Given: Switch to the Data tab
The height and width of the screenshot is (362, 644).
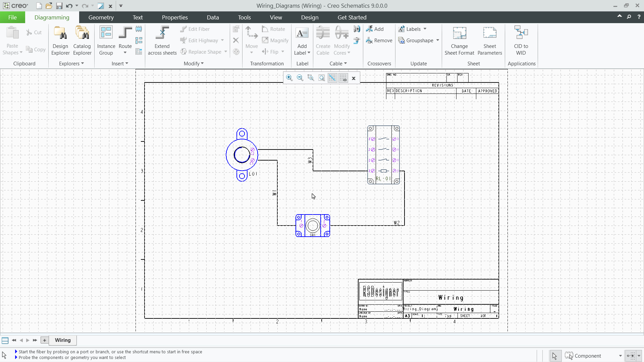Looking at the screenshot, I should 213,17.
